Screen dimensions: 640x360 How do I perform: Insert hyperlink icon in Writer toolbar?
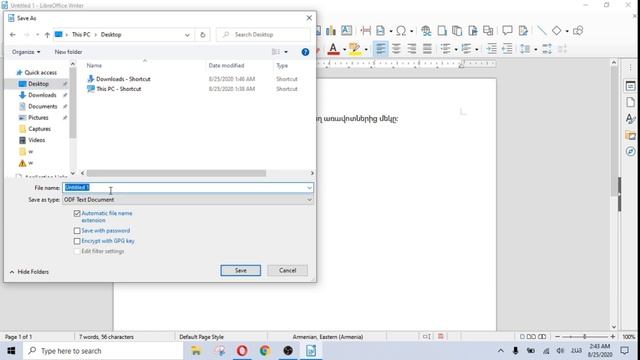426,31
